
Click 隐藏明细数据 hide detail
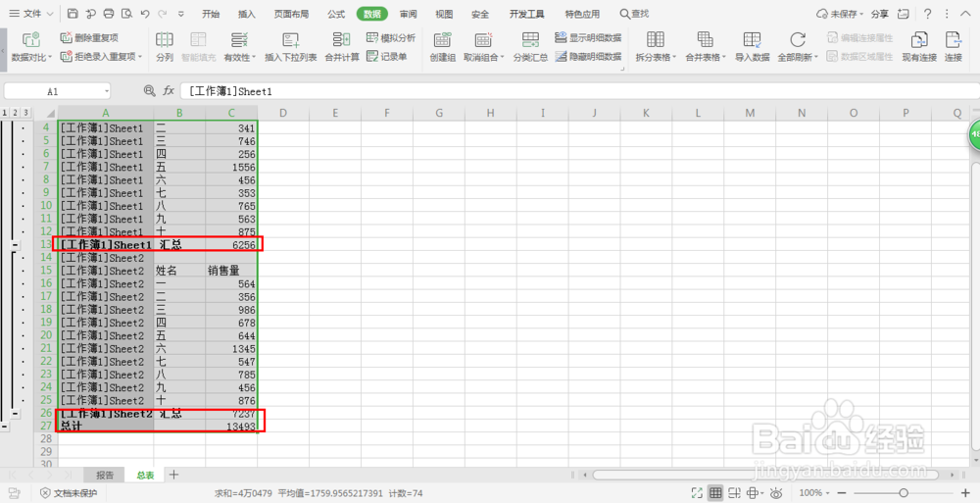(588, 56)
